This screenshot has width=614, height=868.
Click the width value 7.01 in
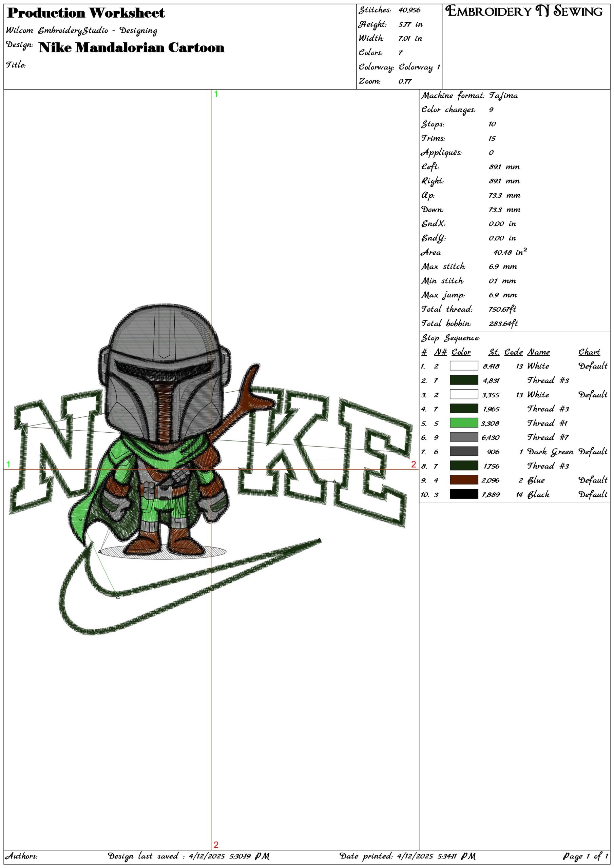point(410,39)
